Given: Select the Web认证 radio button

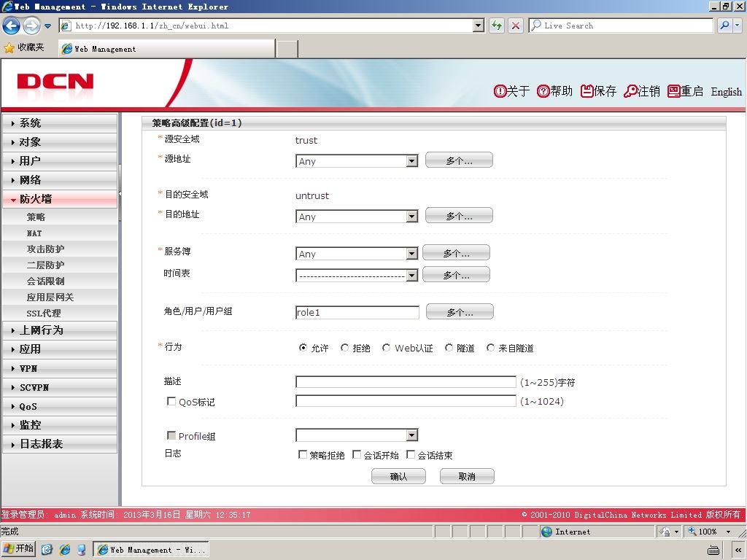Looking at the screenshot, I should [386, 348].
